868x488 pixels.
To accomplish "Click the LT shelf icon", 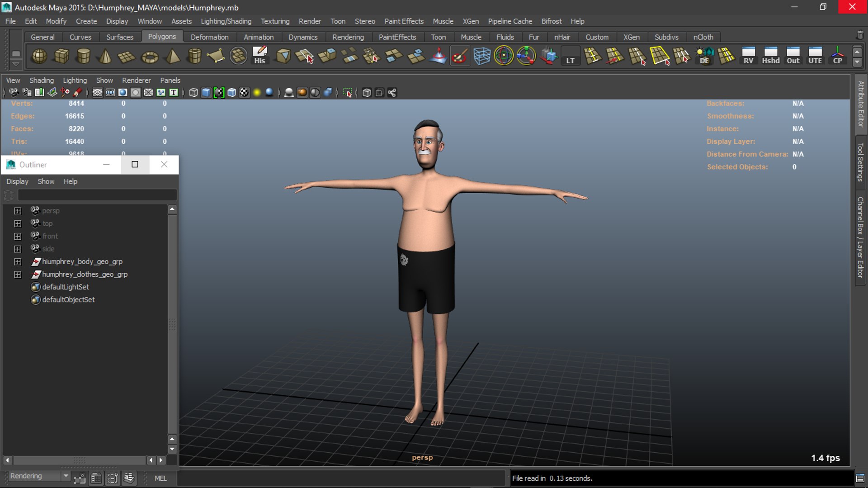I will 571,56.
